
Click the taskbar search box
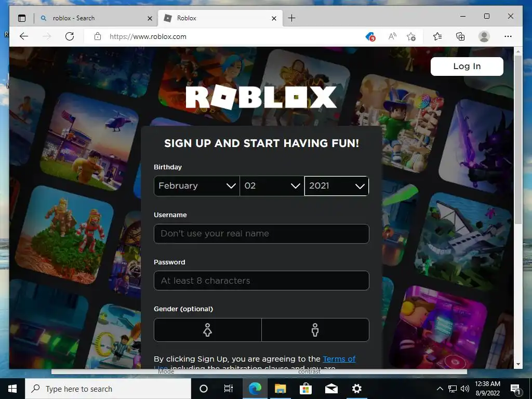108,389
